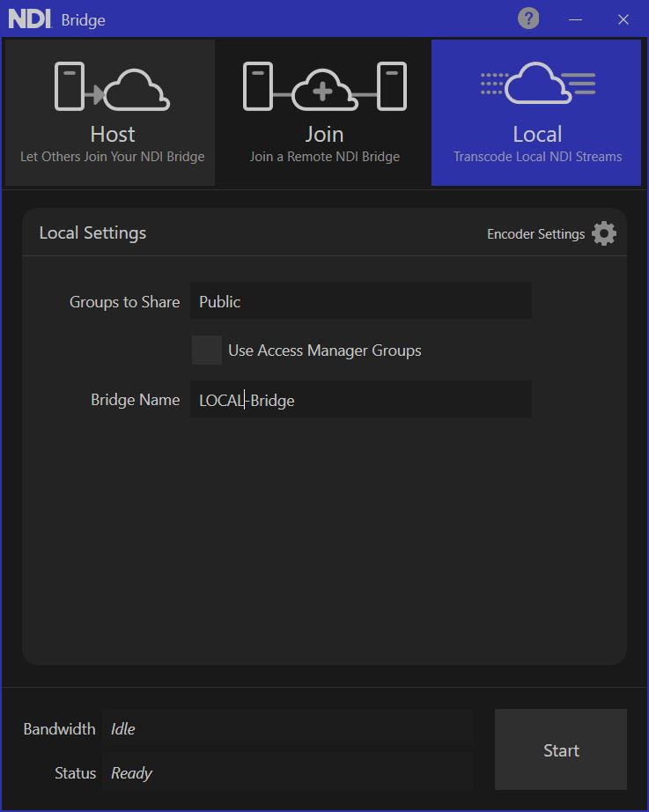Open the Host mode tab

pyautogui.click(x=110, y=113)
